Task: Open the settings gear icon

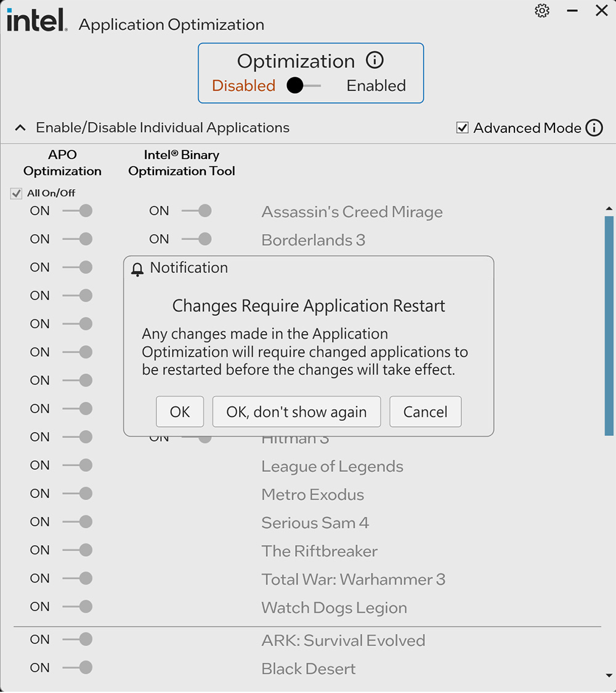Action: pos(542,11)
